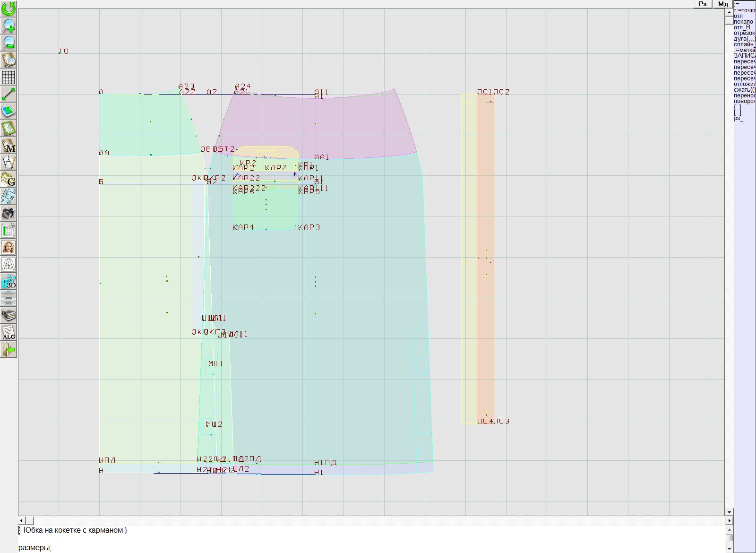
Task: Open the woman's face portrait icon
Action: [x=9, y=247]
